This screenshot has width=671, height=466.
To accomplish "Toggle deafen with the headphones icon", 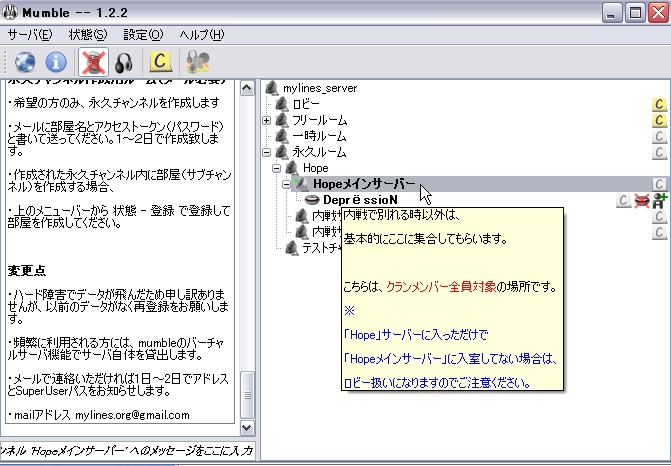I will coord(124,62).
